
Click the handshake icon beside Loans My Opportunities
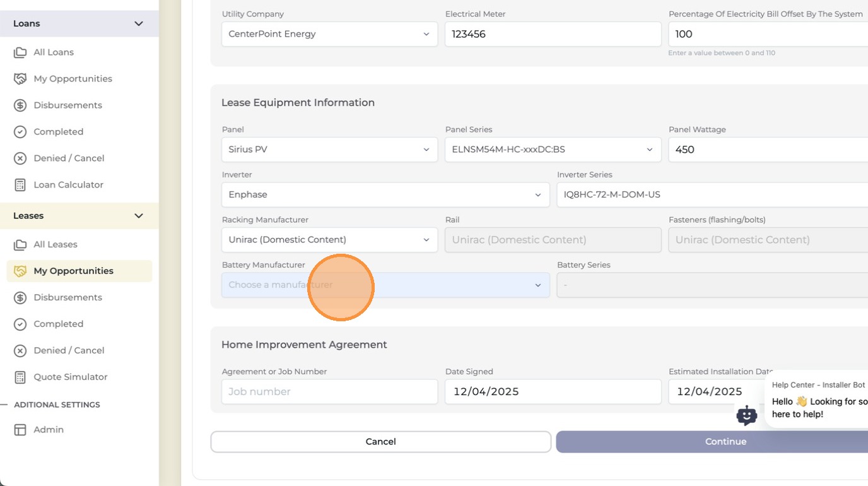tap(20, 79)
